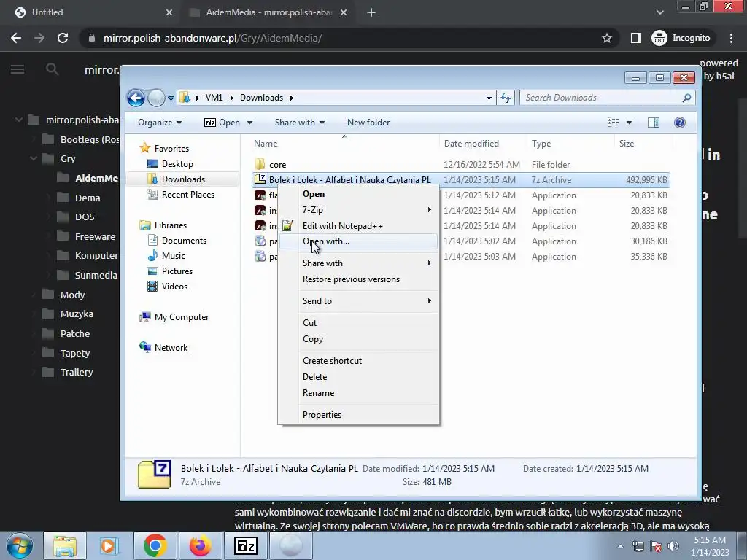Toggle the preview pane icon
The height and width of the screenshot is (560, 747).
pyautogui.click(x=654, y=122)
